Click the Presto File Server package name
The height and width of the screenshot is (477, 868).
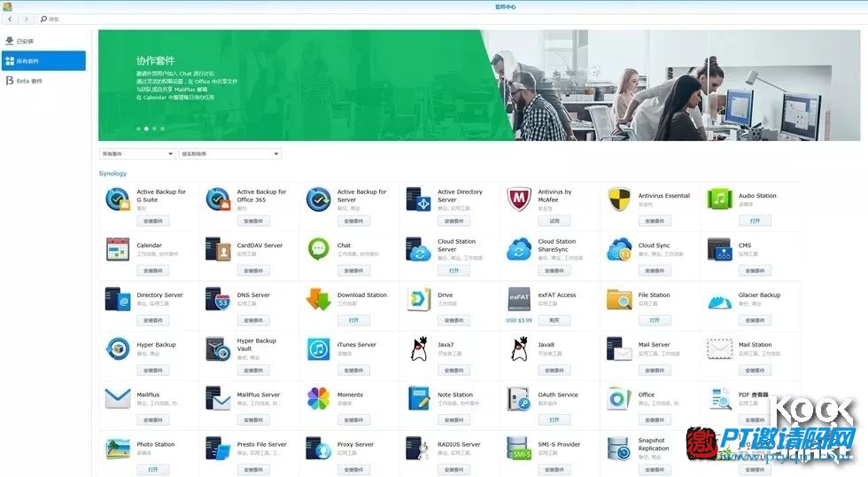tap(262, 444)
